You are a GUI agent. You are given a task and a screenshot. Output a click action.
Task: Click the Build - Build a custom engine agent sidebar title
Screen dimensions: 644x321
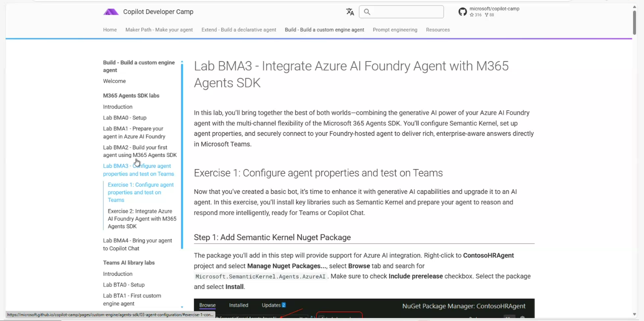(139, 66)
